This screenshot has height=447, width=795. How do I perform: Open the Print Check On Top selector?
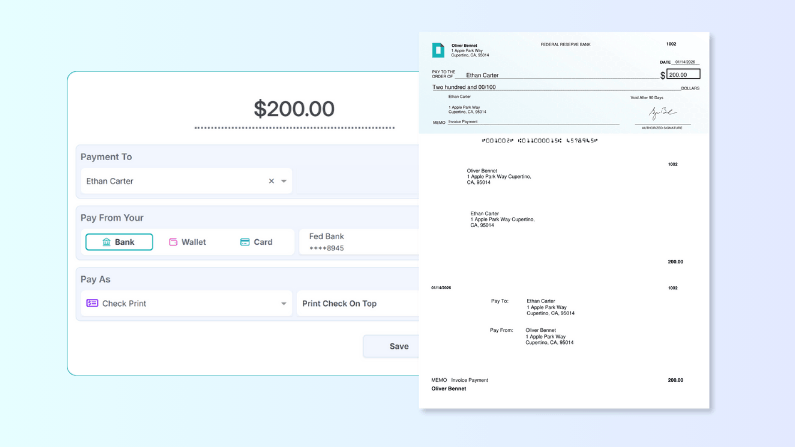[357, 304]
